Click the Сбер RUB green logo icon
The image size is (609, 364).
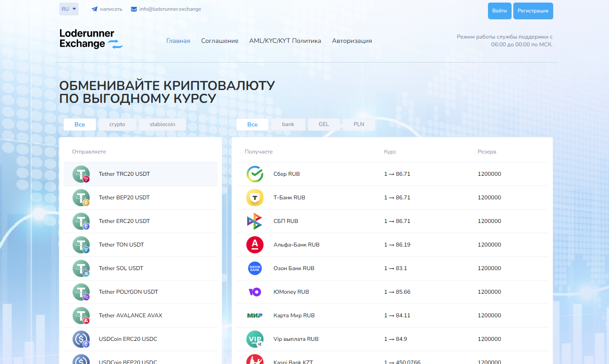pyautogui.click(x=255, y=174)
